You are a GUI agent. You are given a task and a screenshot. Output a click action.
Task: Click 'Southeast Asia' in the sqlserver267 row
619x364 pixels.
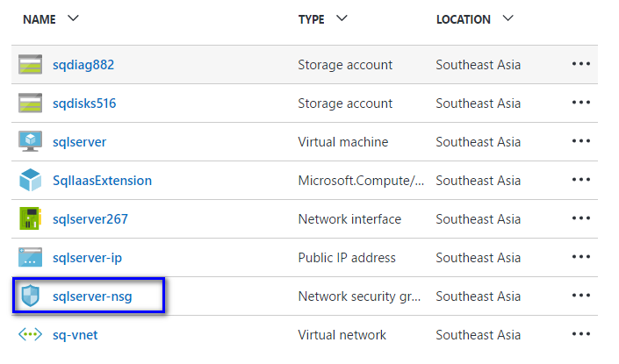[479, 219]
